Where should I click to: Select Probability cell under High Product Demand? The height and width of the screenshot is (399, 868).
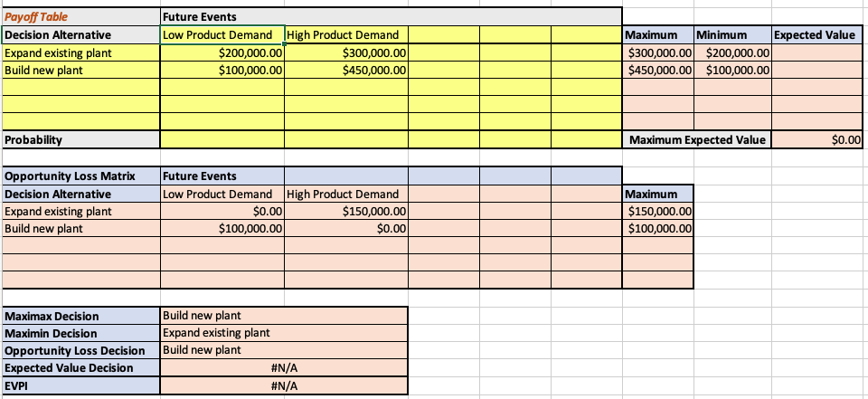click(346, 139)
